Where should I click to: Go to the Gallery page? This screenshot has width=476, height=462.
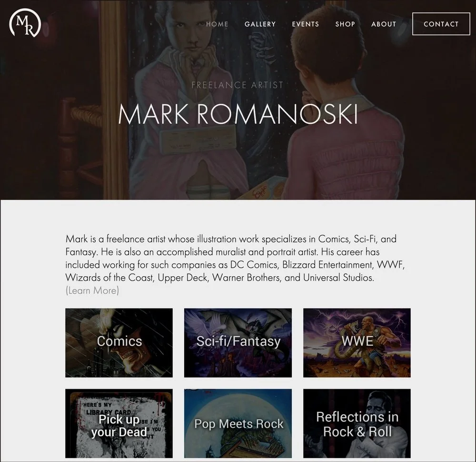(x=260, y=24)
